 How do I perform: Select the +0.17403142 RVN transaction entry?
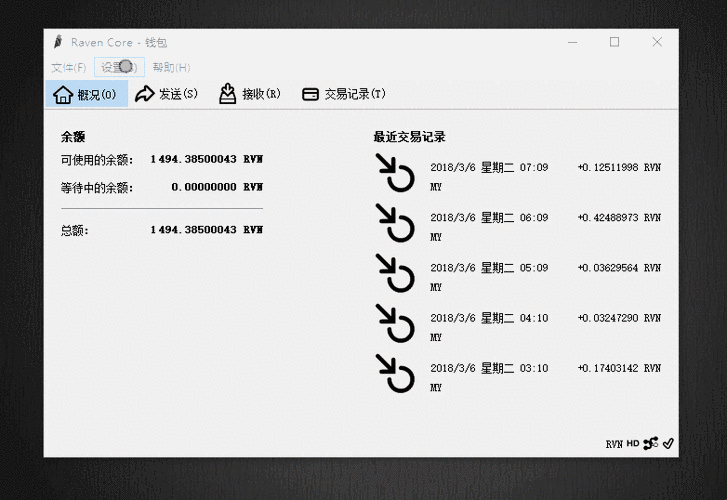pyautogui.click(x=618, y=367)
